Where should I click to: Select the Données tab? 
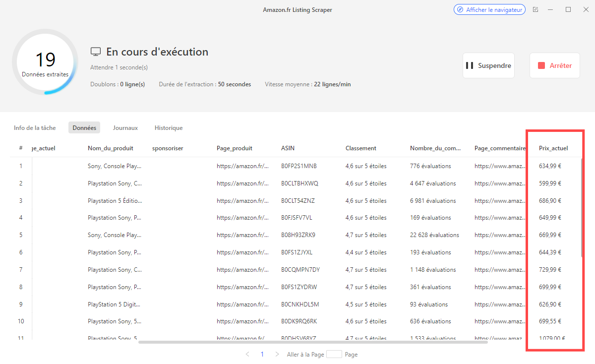click(84, 128)
